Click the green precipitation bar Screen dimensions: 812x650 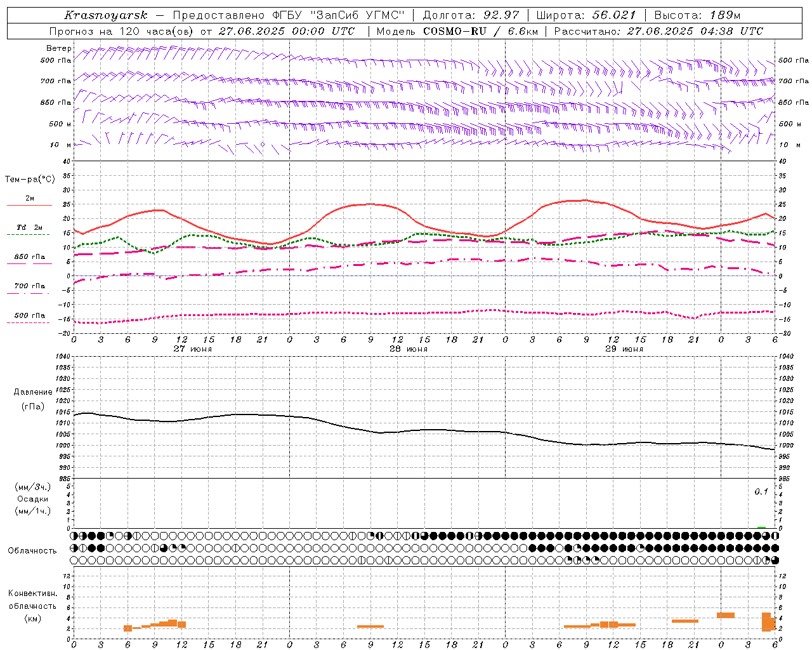[761, 527]
